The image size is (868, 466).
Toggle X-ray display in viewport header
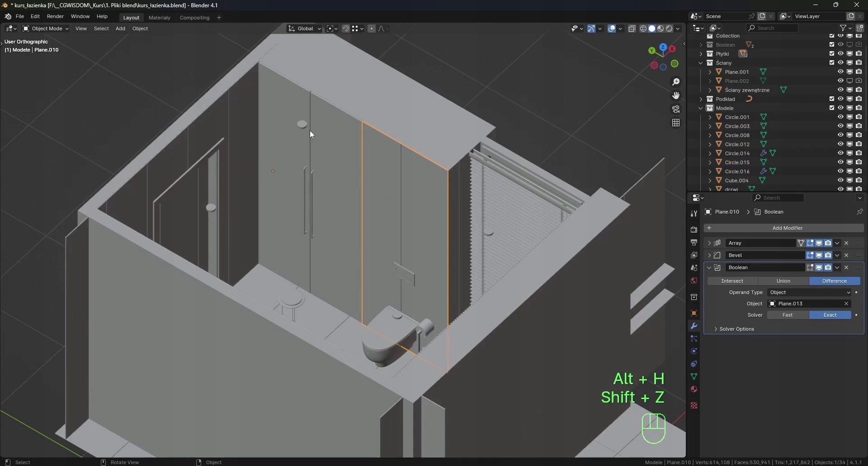pyautogui.click(x=632, y=29)
